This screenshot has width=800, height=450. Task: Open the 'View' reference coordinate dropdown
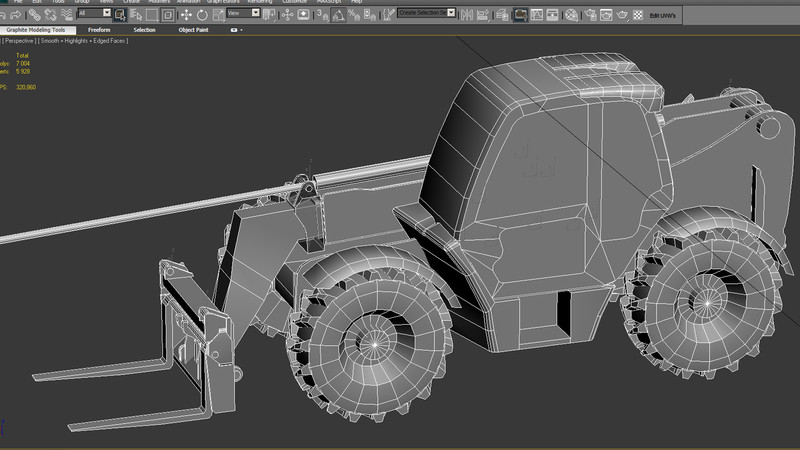244,14
